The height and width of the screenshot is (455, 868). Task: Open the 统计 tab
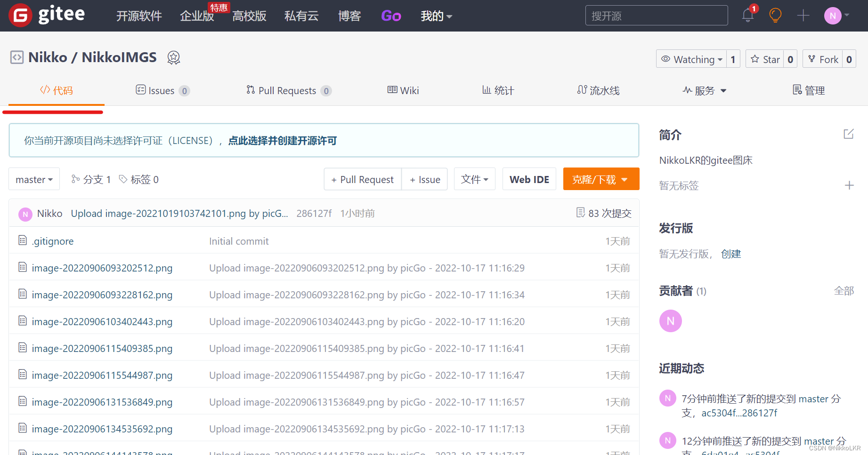pos(497,90)
